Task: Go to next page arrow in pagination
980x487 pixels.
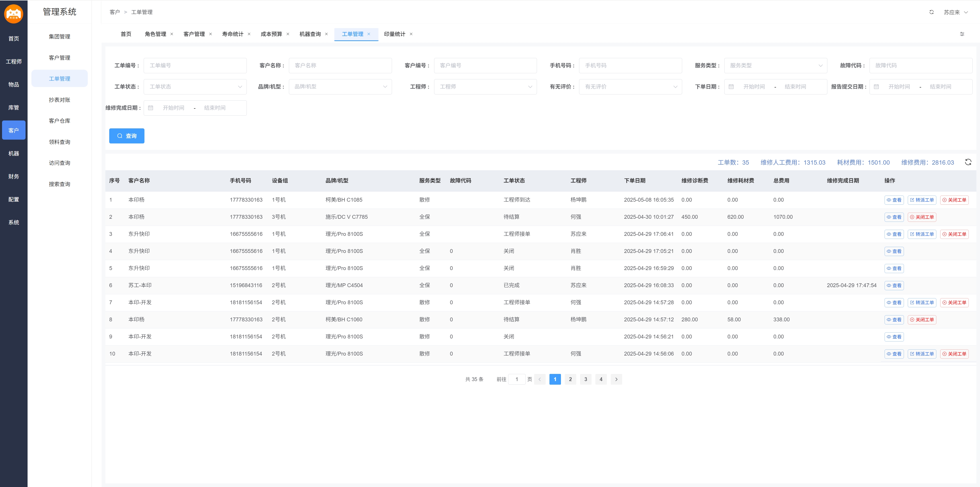Action: [616, 379]
